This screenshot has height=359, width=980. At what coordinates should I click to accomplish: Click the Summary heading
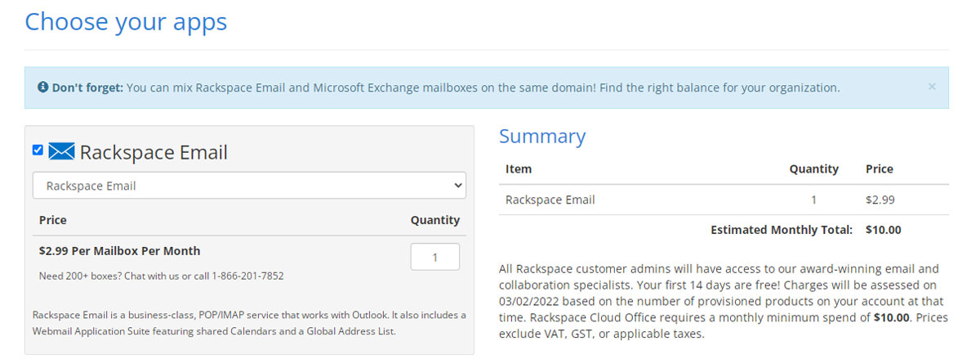542,137
